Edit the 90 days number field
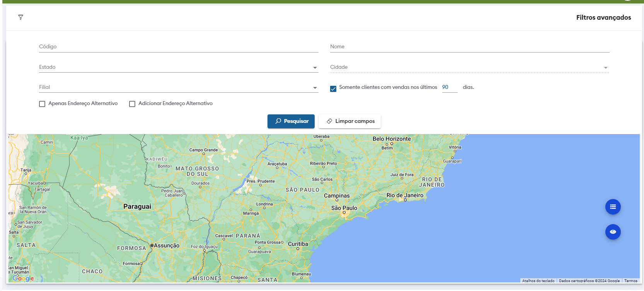644x291 pixels. (449, 87)
